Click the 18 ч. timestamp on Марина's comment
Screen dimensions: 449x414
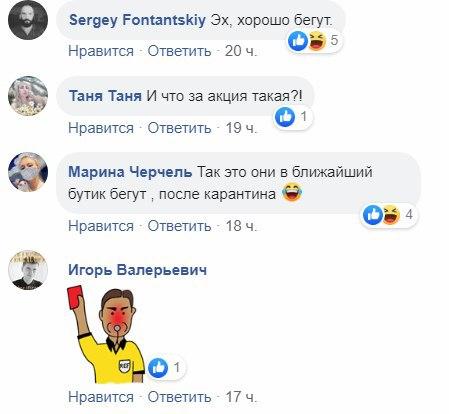click(241, 226)
